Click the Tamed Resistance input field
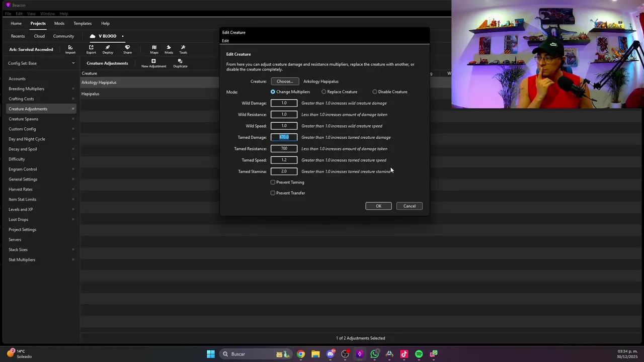644x362 pixels. (x=284, y=149)
